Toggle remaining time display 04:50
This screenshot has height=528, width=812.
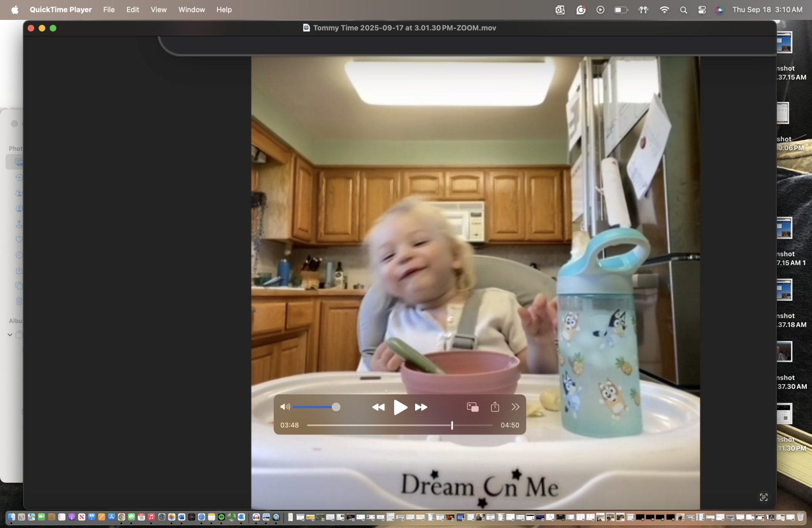tap(510, 425)
